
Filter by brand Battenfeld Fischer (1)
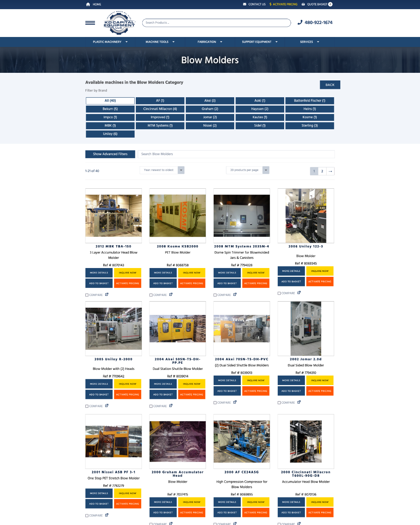pos(310,101)
